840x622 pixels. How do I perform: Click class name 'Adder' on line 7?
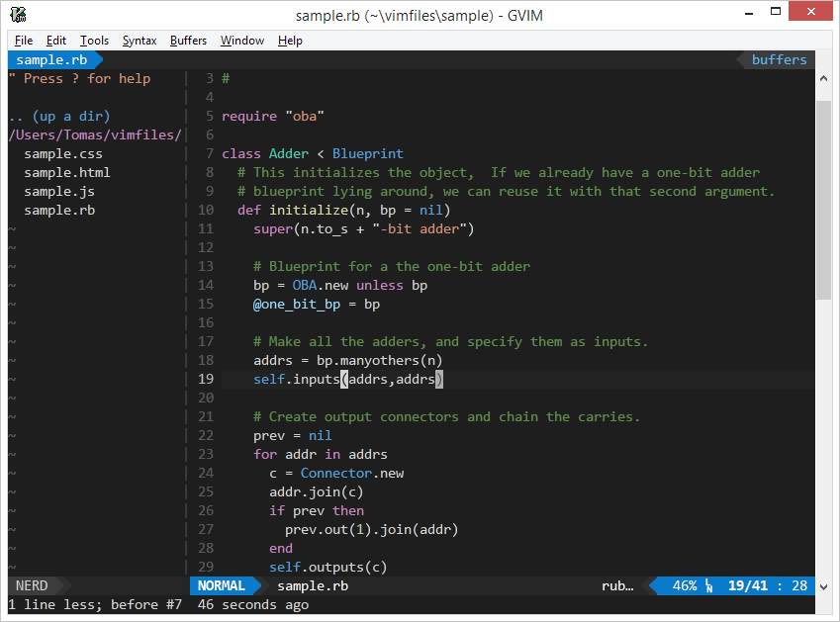tap(289, 154)
